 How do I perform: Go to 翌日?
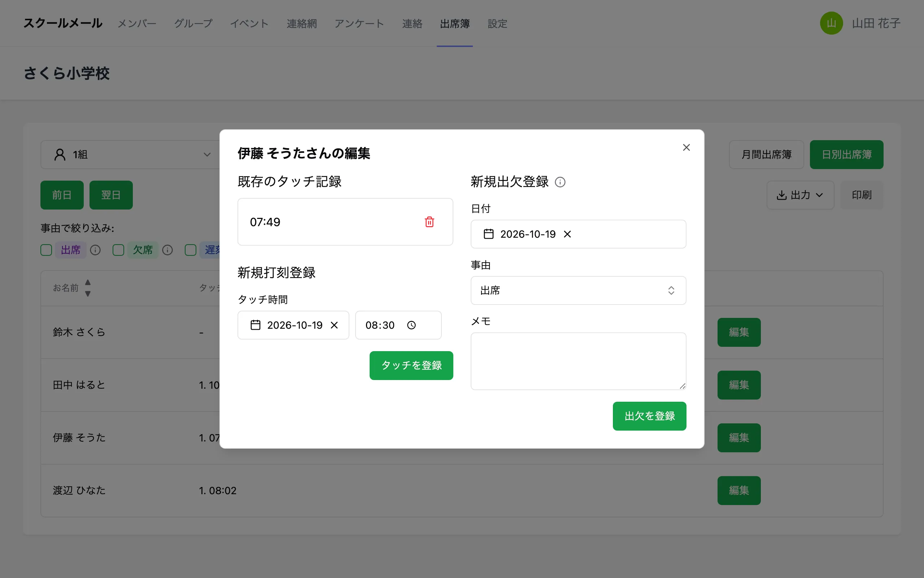tap(111, 195)
